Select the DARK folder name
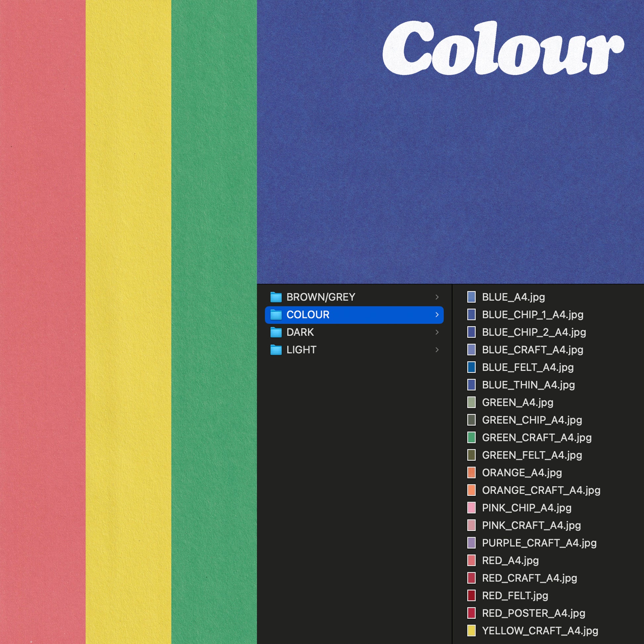644x644 pixels. (x=300, y=332)
